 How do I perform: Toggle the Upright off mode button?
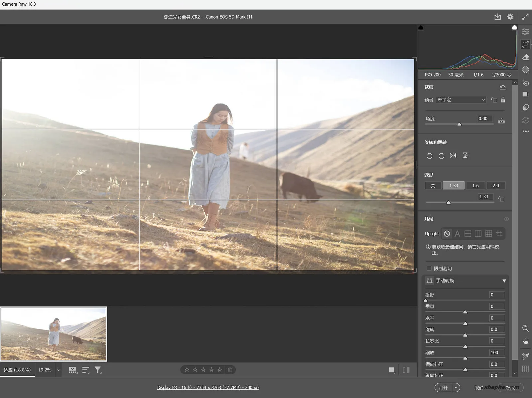click(447, 234)
